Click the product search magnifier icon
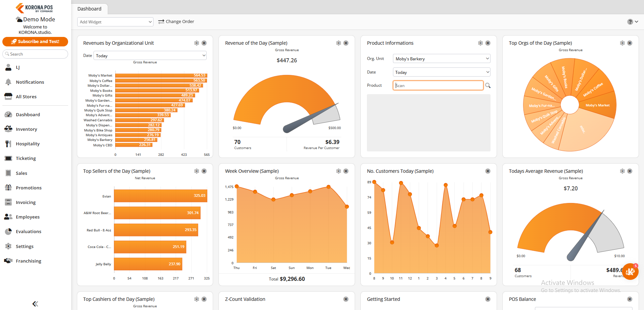 tap(488, 85)
